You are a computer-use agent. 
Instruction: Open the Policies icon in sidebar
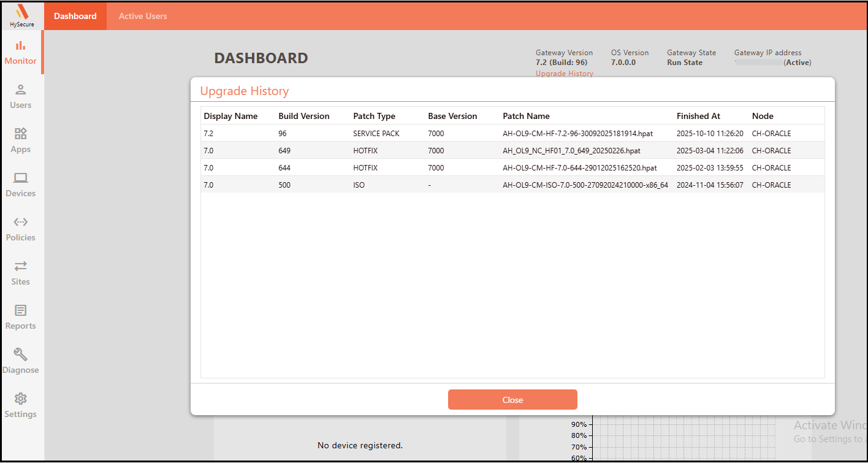(21, 222)
